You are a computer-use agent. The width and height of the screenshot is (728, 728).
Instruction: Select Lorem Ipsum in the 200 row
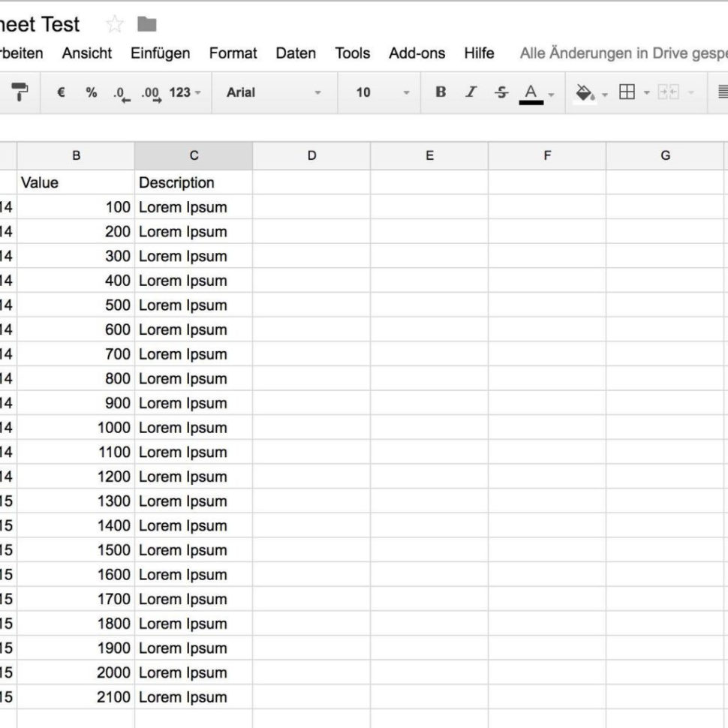(x=194, y=232)
